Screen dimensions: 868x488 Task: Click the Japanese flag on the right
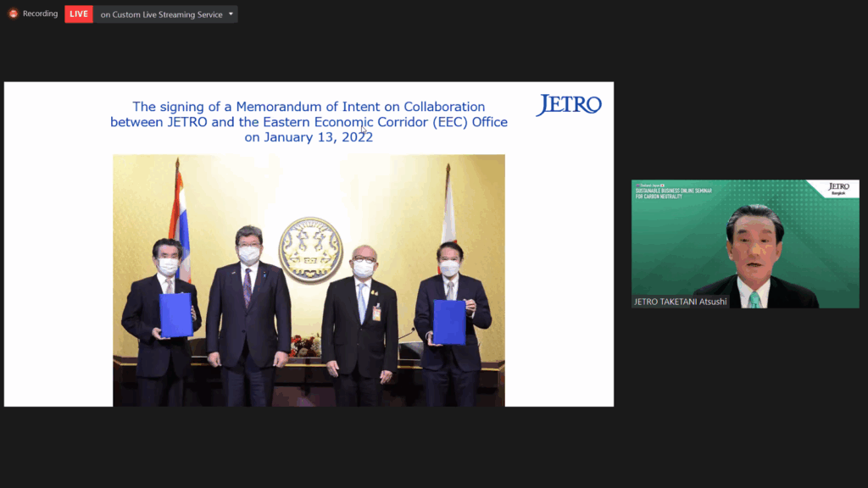(x=448, y=212)
